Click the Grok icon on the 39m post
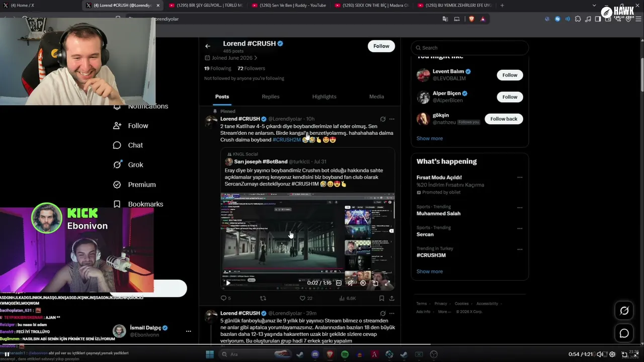The width and height of the screenshot is (644, 362). coord(383,313)
